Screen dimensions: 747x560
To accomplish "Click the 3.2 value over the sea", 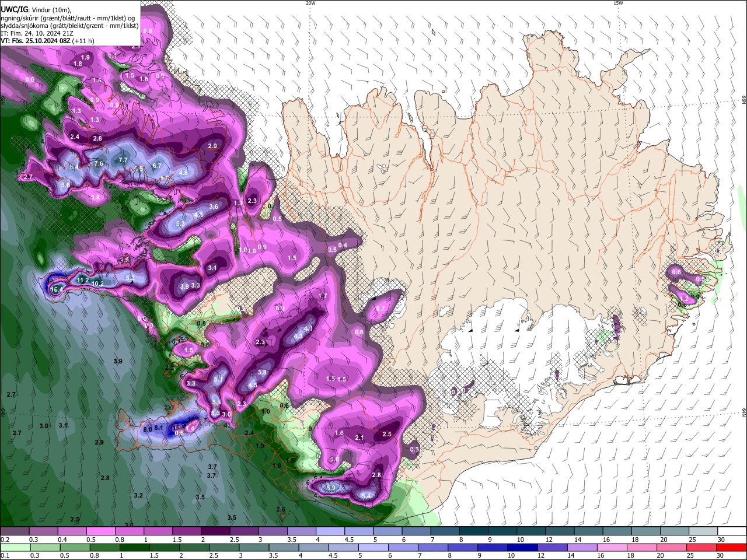I will pyautogui.click(x=138, y=495).
